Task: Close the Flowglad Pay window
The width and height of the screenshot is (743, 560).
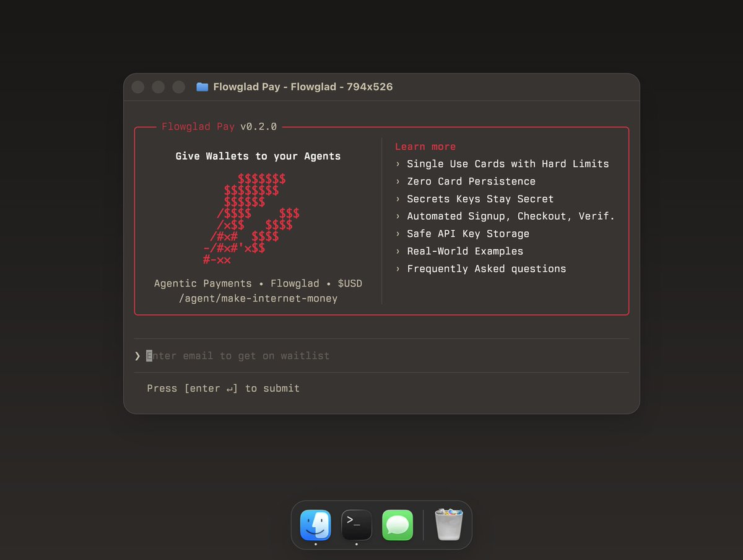Action: tap(138, 87)
